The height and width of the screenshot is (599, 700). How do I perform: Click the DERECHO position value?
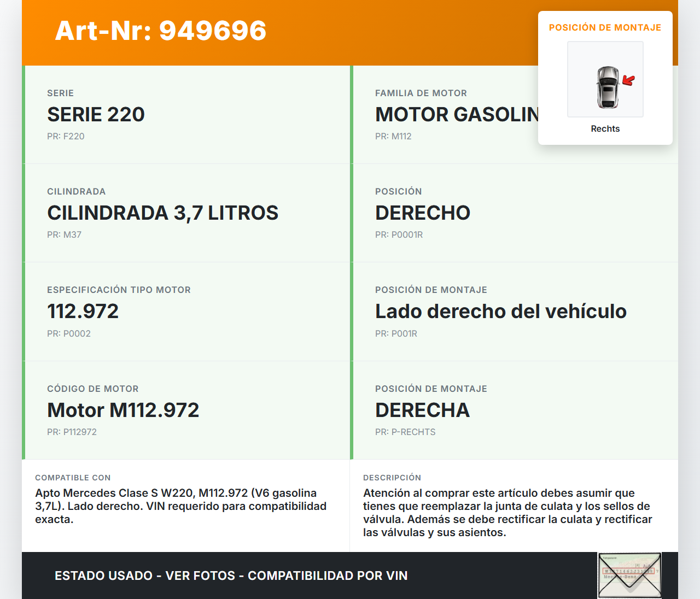(x=422, y=213)
